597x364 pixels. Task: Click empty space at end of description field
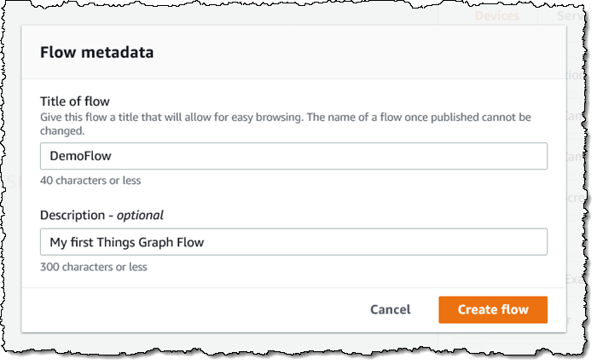click(426, 242)
